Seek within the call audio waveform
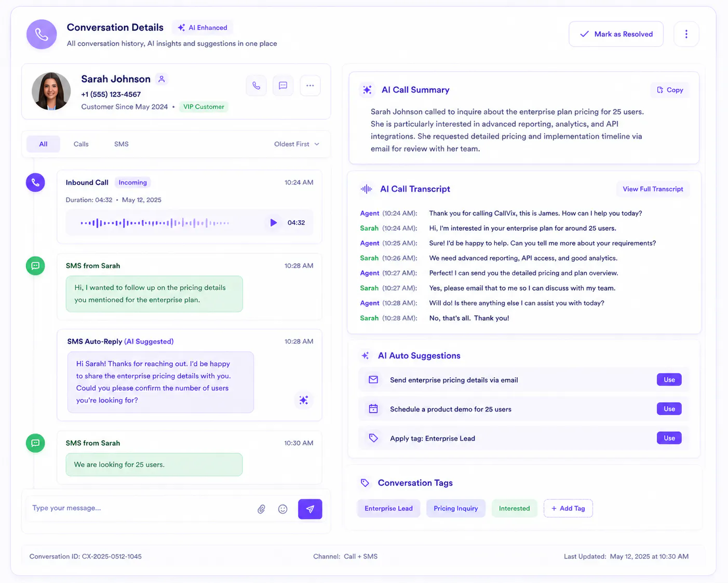The height and width of the screenshot is (583, 728). point(155,223)
